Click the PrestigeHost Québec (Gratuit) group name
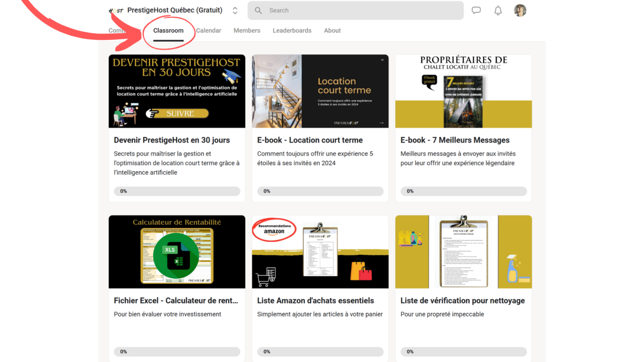 [x=175, y=10]
